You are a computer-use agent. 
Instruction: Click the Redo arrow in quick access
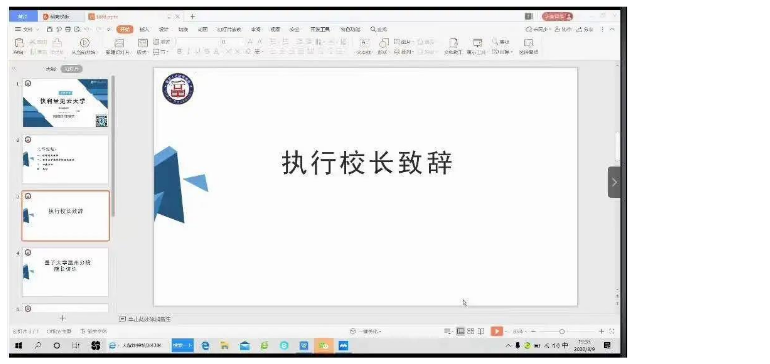(100, 29)
